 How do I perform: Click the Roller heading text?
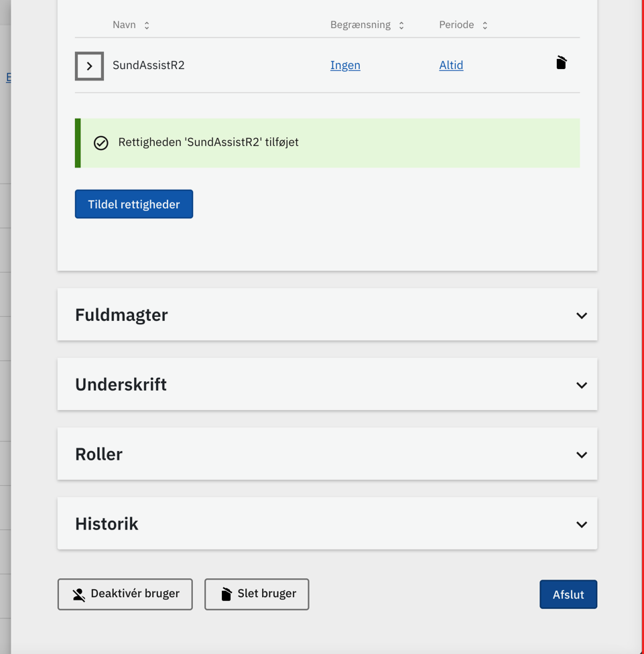coord(99,454)
